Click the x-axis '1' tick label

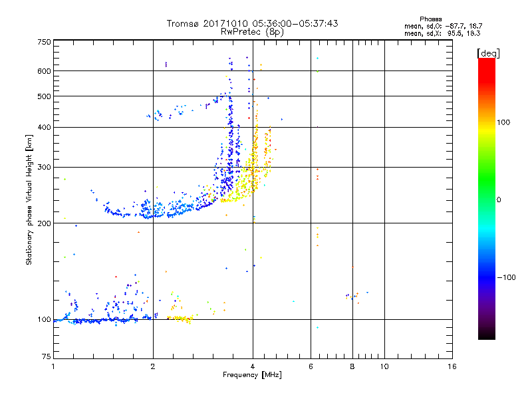pyautogui.click(x=53, y=366)
